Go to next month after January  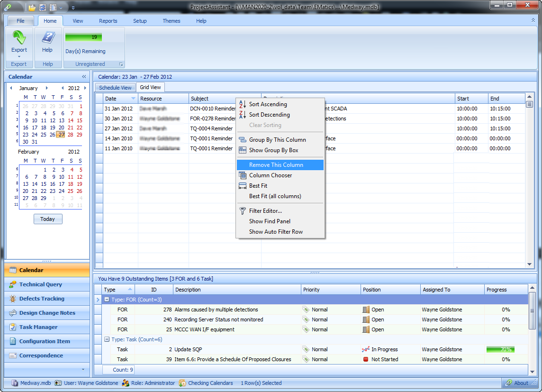46,88
